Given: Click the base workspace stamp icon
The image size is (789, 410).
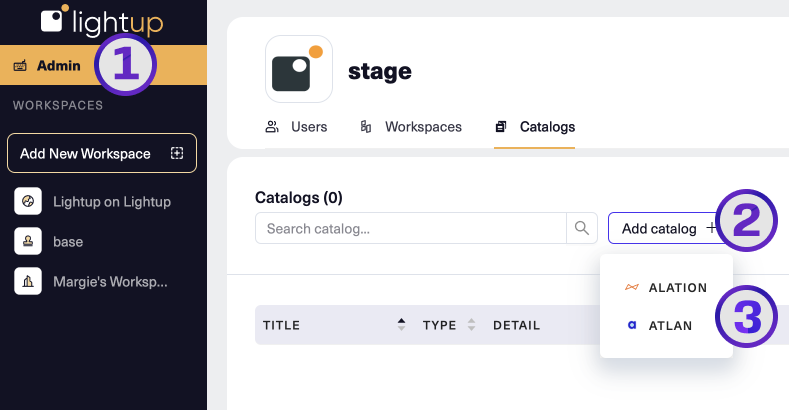Looking at the screenshot, I should coord(28,241).
